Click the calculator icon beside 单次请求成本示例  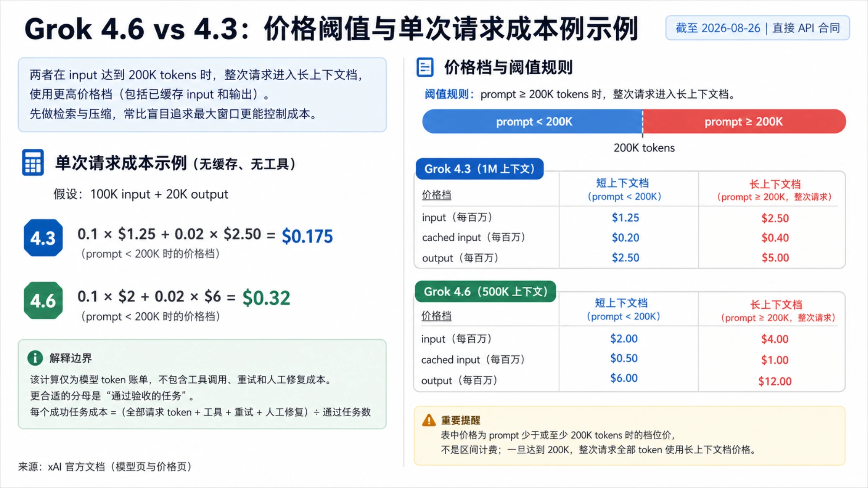33,163
